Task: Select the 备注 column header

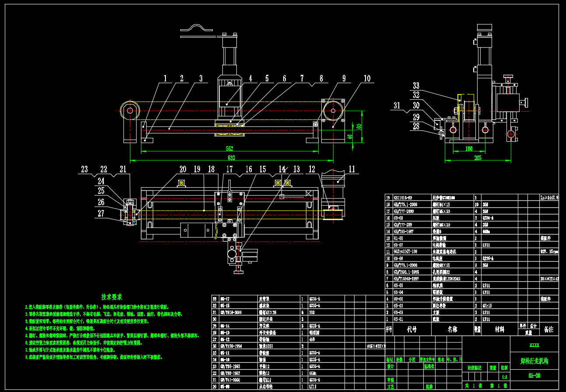Action: pyautogui.click(x=548, y=329)
